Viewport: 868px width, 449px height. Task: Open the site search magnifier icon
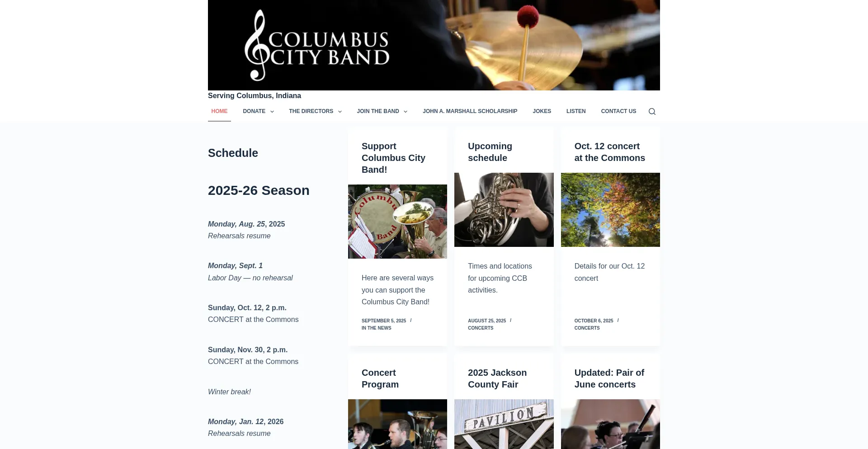[652, 111]
